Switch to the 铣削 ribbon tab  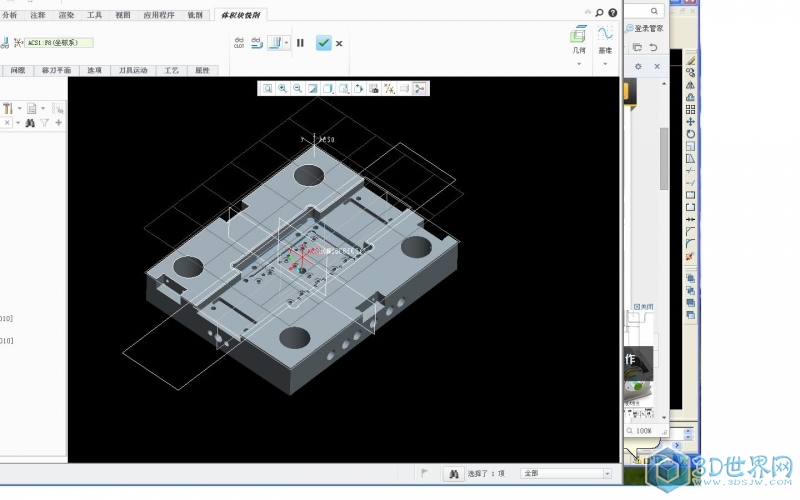195,15
